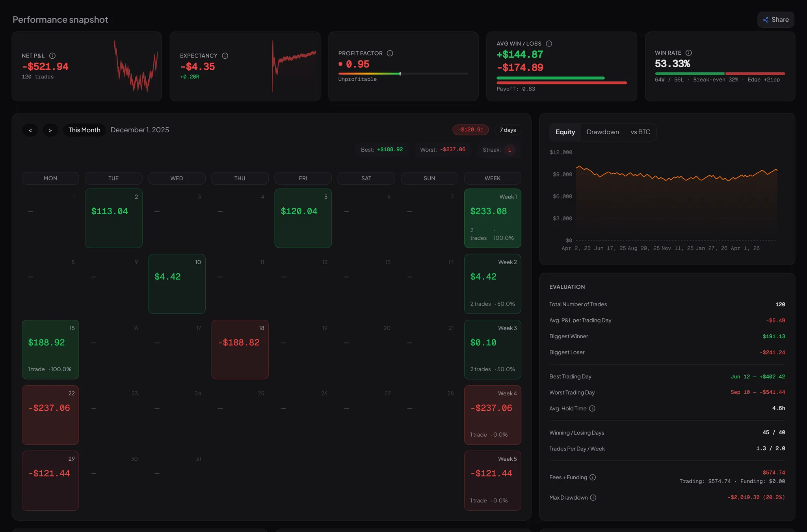The height and width of the screenshot is (532, 807).
Task: Open December 2 day cell $113.04
Action: pos(113,218)
